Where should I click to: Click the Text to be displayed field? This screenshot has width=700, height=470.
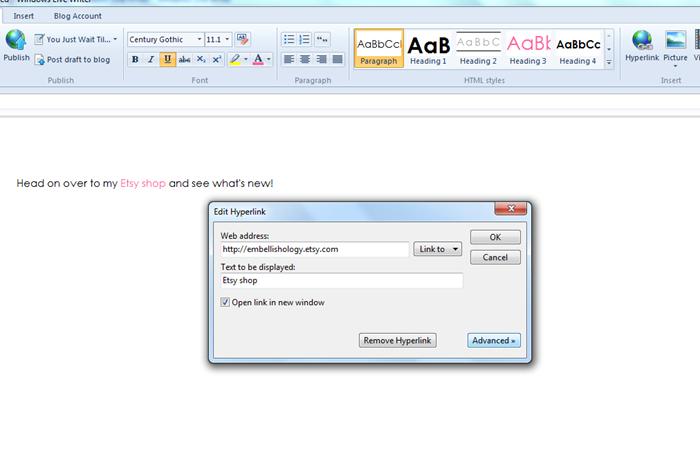[x=342, y=280]
